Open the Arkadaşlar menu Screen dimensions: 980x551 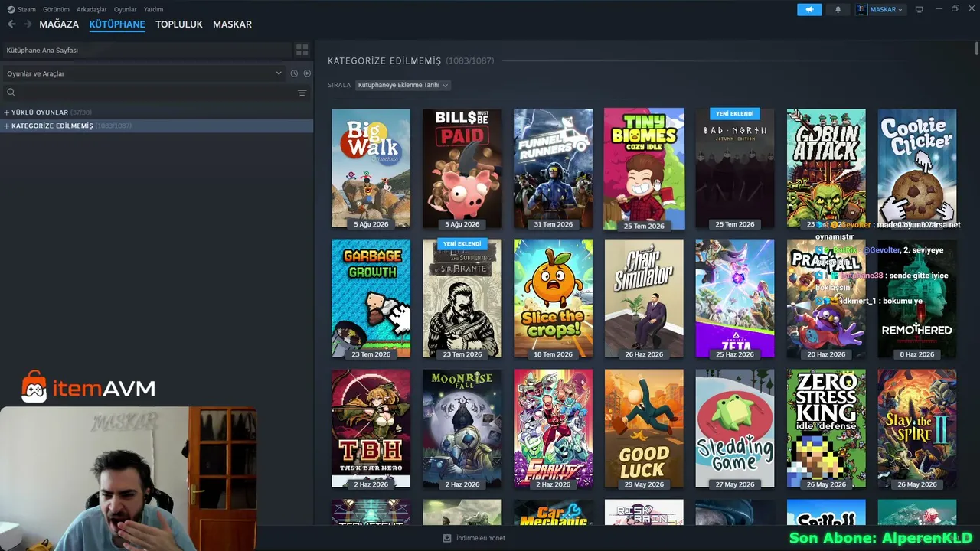92,9
